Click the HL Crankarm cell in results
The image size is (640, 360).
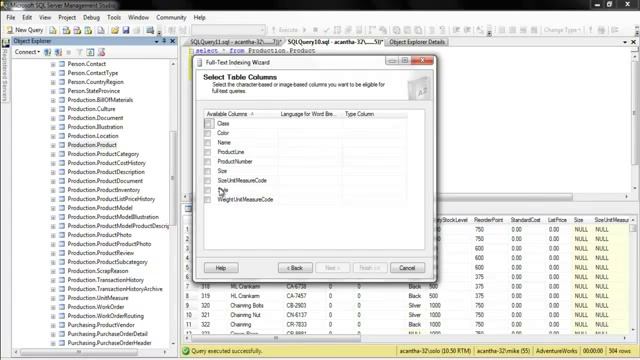point(245,296)
